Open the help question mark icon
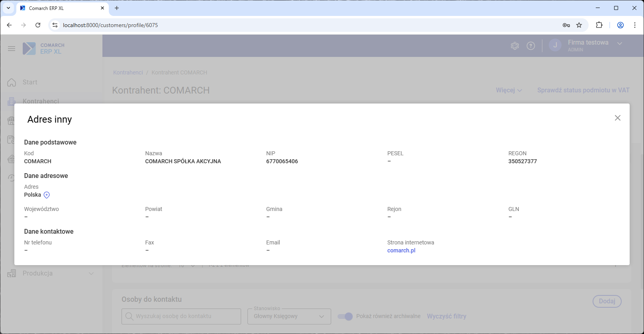The image size is (644, 334). (x=530, y=46)
